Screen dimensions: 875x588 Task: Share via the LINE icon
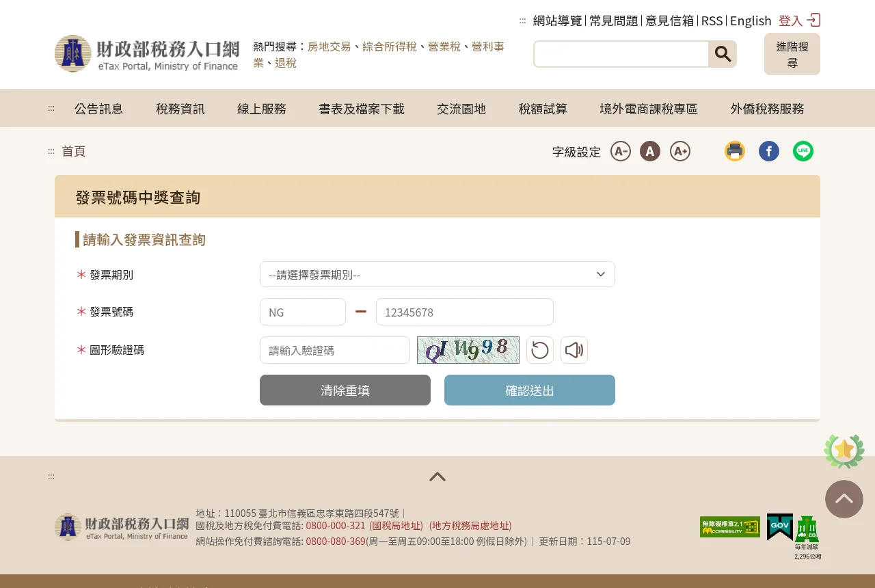(803, 151)
